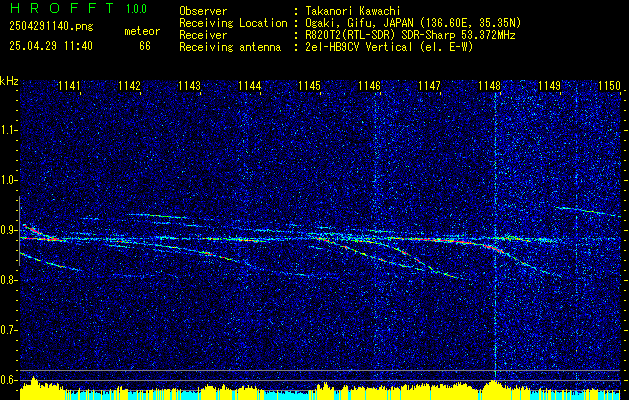This screenshot has width=629, height=400.
Task: Click the meteor label
Action: pos(142,31)
